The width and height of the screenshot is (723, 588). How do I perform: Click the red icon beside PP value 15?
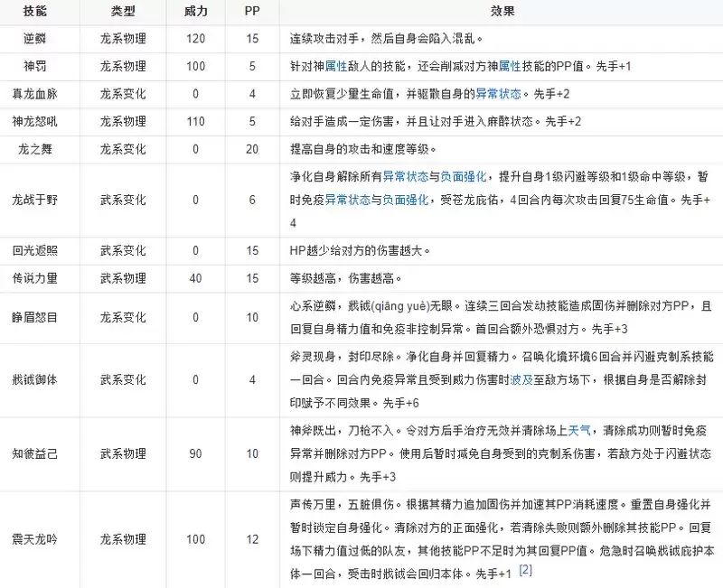pos(264,36)
